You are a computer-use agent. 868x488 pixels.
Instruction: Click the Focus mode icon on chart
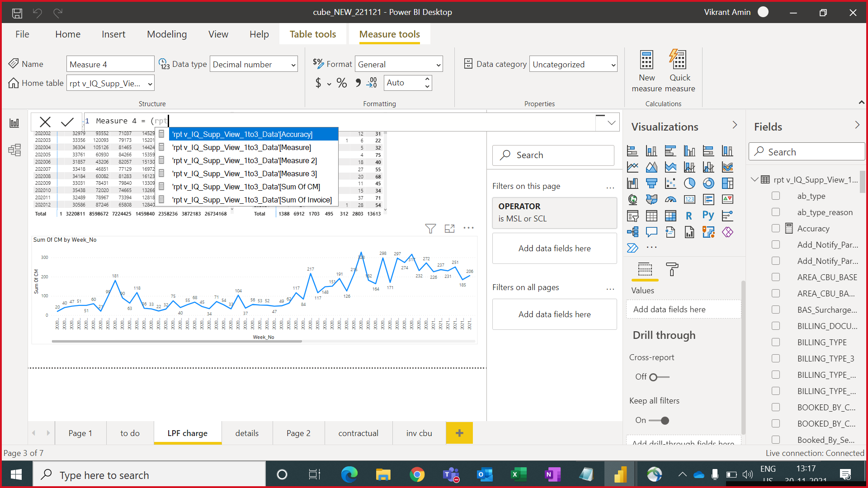(449, 229)
